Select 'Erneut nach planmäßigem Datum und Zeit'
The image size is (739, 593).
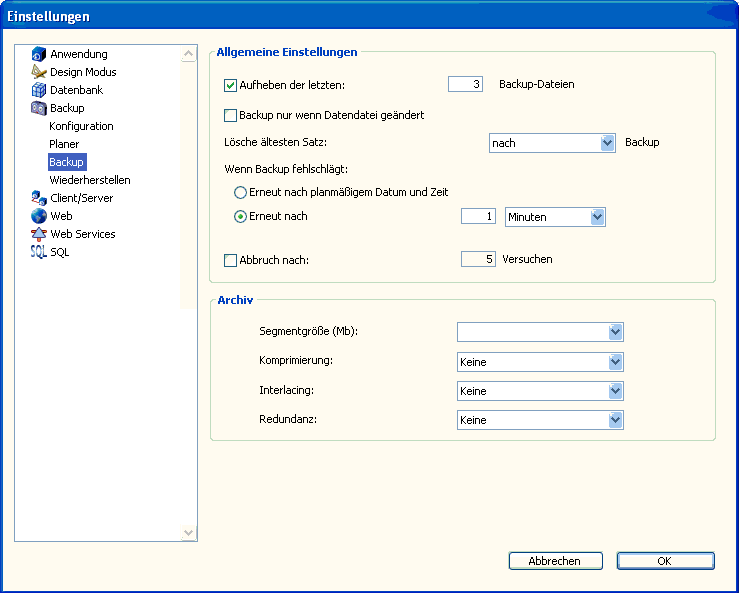(240, 191)
